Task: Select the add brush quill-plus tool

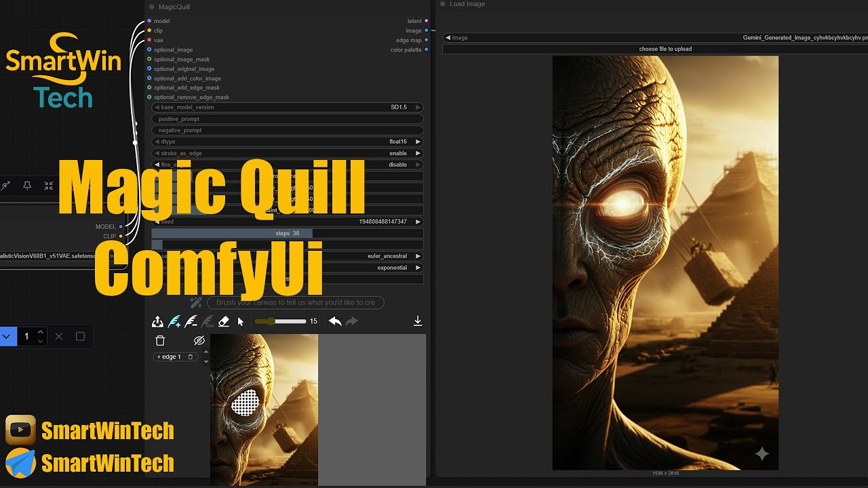Action: pyautogui.click(x=174, y=321)
